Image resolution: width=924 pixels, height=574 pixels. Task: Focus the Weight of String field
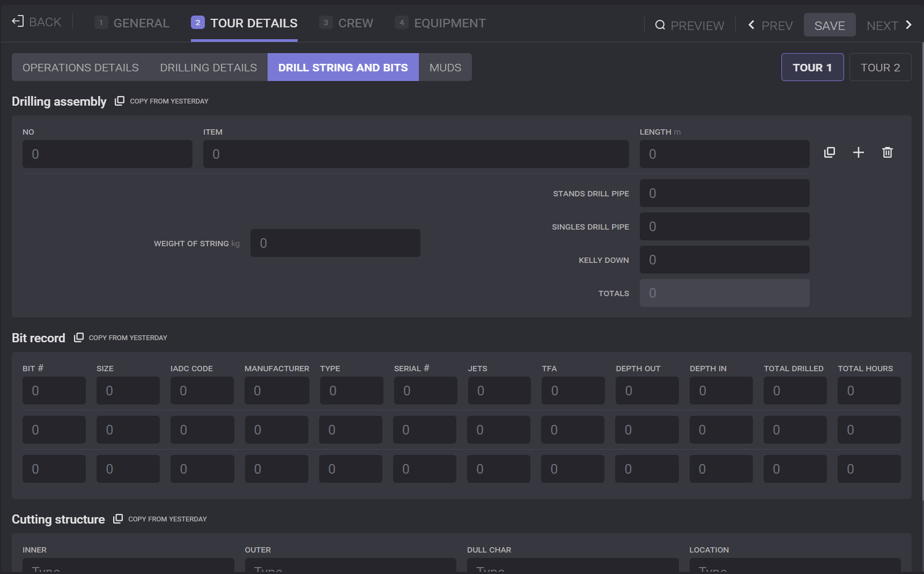[335, 244]
